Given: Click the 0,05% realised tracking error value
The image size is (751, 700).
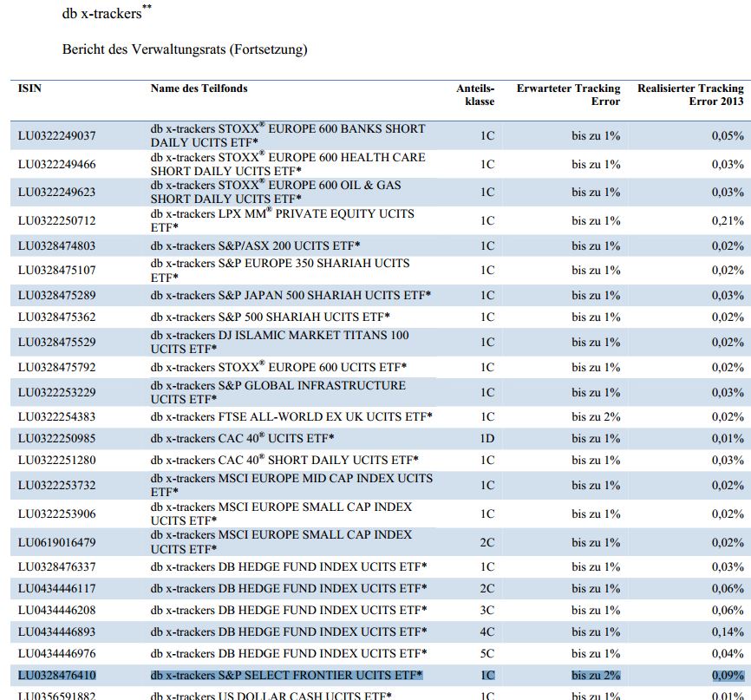Looking at the screenshot, I should pos(728,135).
